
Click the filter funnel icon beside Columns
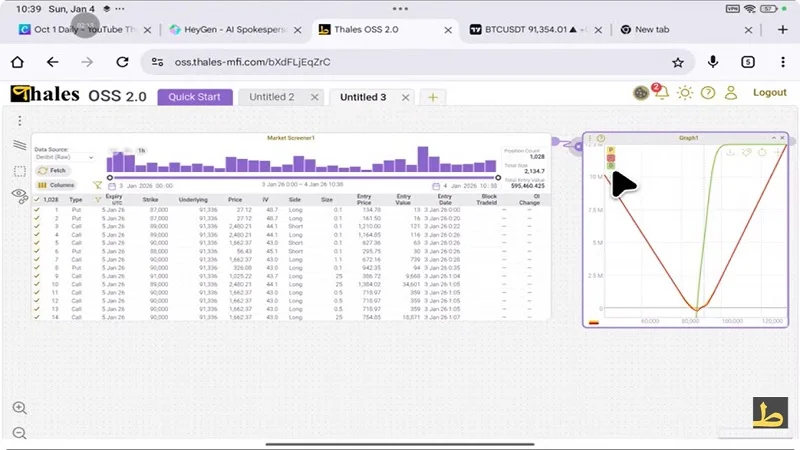click(x=97, y=185)
